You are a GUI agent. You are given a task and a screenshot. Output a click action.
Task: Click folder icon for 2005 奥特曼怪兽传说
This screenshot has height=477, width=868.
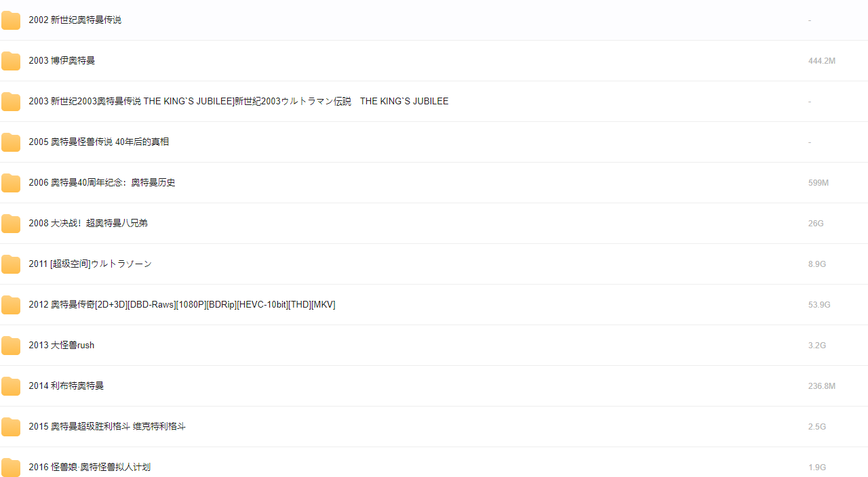click(11, 142)
